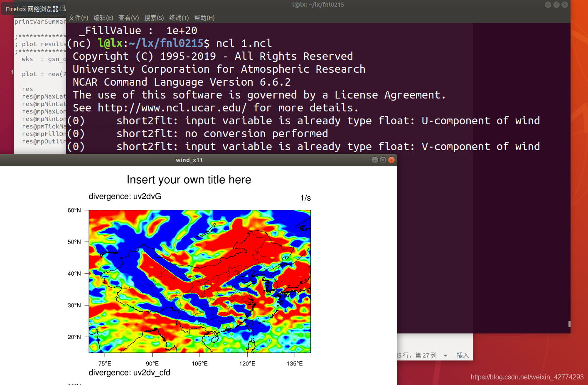The width and height of the screenshot is (588, 385).
Task: Close the wind_x11 plot window
Action: [x=391, y=160]
